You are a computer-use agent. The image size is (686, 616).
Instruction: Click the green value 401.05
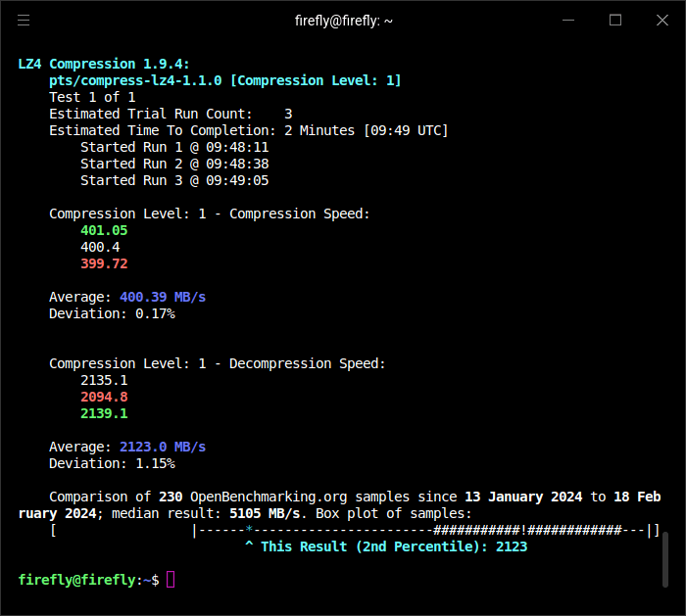[104, 230]
